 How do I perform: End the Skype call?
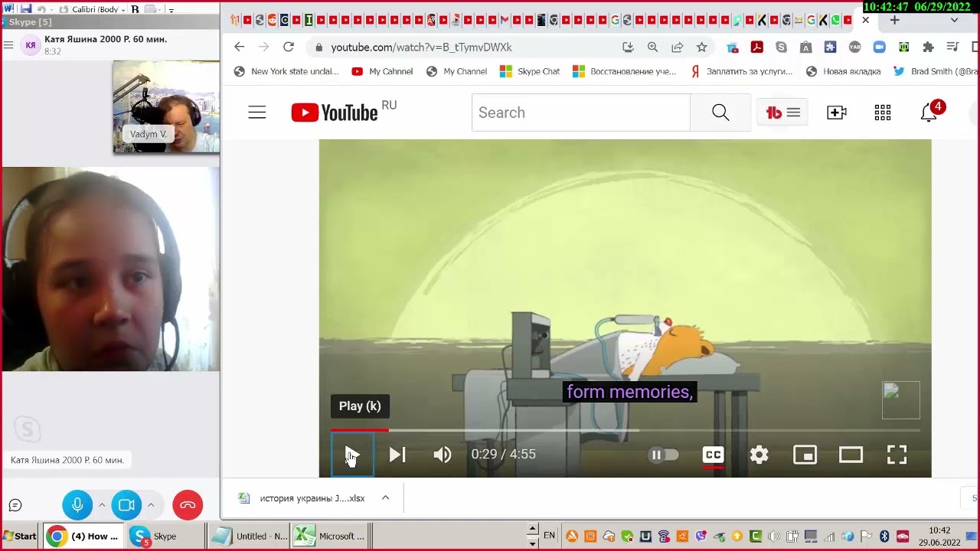tap(188, 505)
